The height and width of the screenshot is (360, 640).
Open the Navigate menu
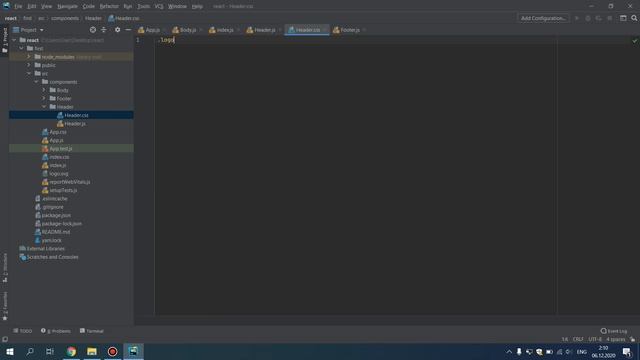[x=67, y=6]
